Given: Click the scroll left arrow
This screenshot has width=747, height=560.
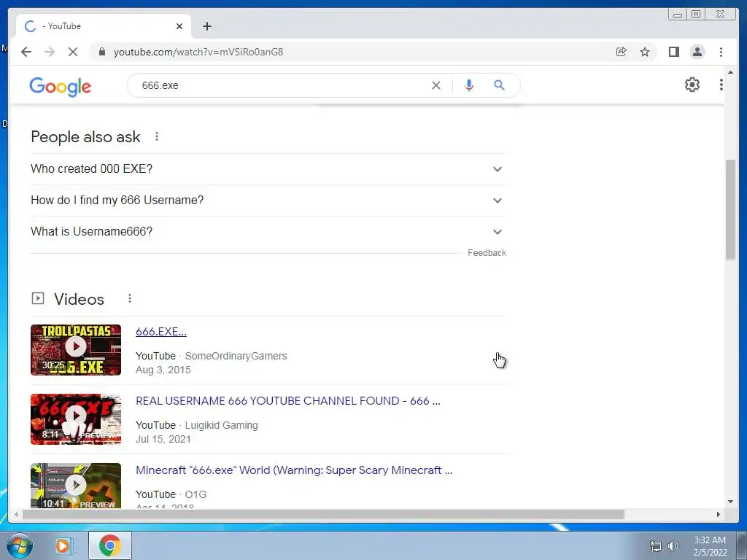Looking at the screenshot, I should [x=17, y=514].
